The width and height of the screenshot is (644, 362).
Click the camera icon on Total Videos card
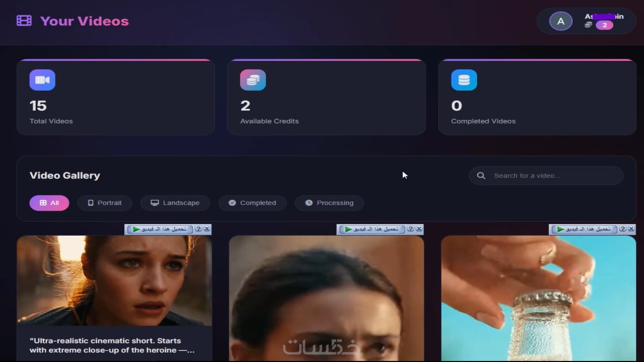point(42,80)
